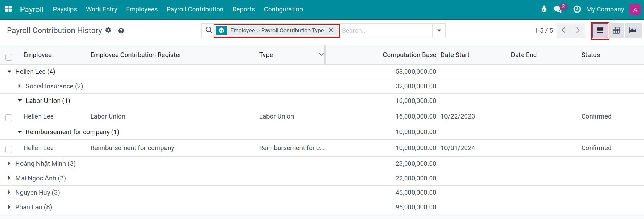Open the Payslips menu
The image size is (644, 219).
coord(65,9)
